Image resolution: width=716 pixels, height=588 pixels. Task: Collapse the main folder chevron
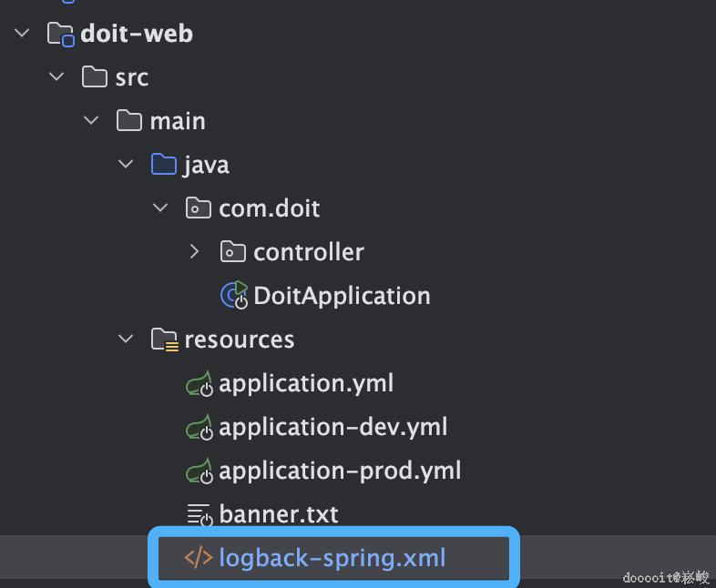click(91, 121)
